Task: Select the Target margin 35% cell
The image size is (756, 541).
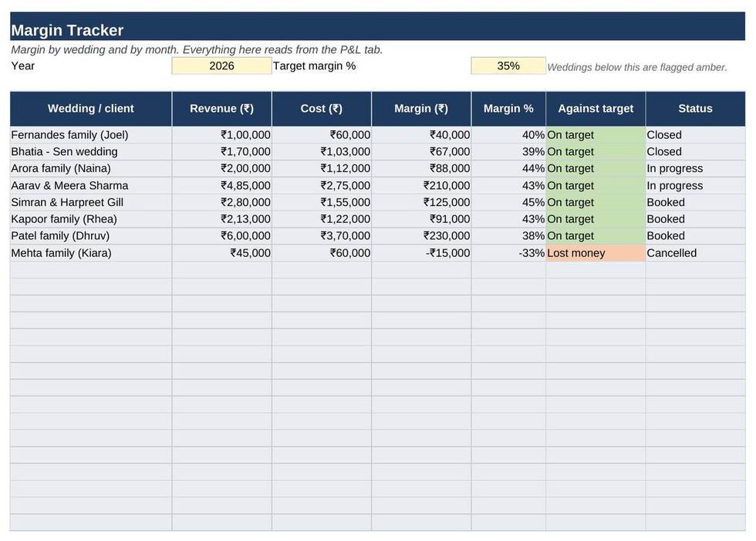Action: (508, 66)
